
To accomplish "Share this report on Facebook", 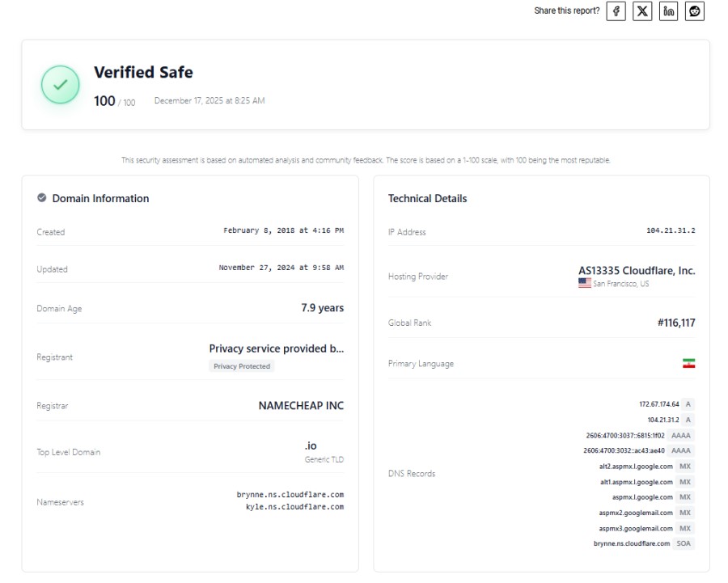I will coord(616,11).
